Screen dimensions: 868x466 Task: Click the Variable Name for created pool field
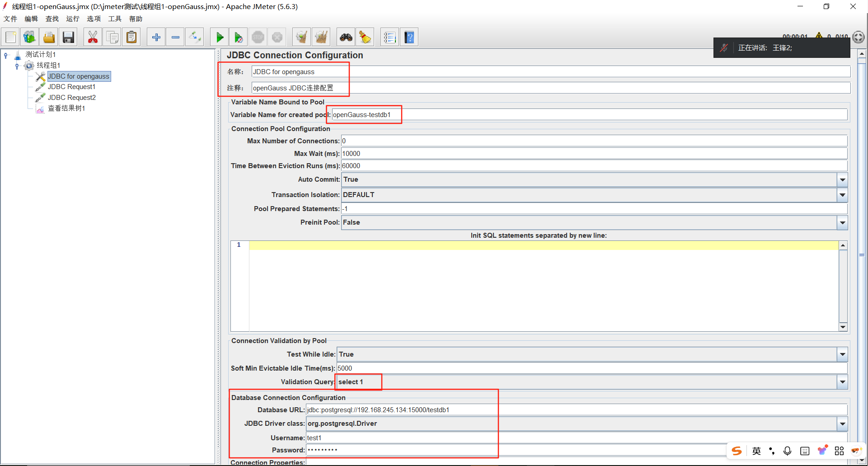pos(590,115)
